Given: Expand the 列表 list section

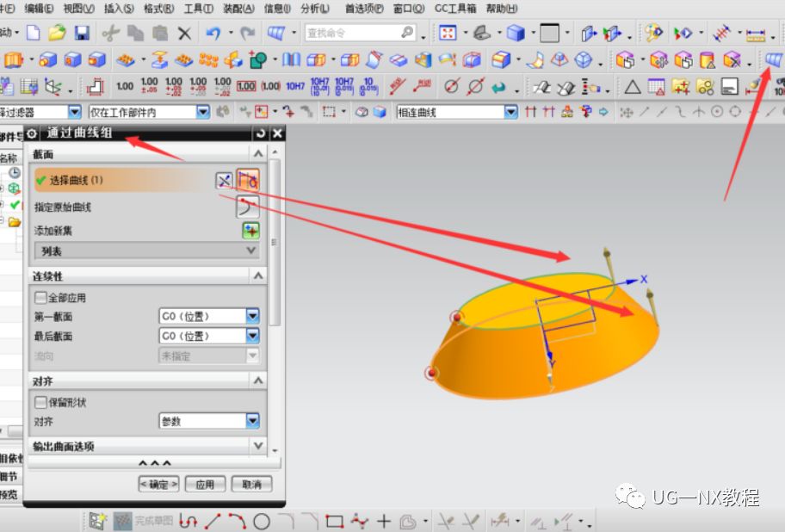Looking at the screenshot, I should point(147,251).
